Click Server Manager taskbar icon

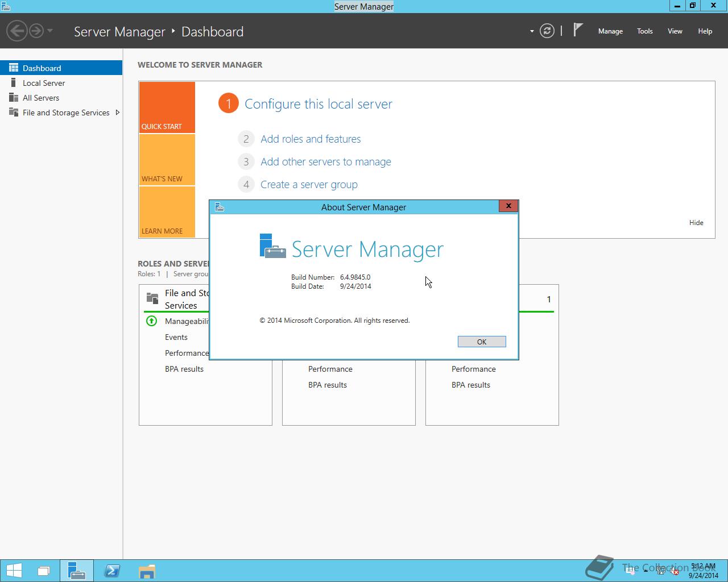point(76,571)
